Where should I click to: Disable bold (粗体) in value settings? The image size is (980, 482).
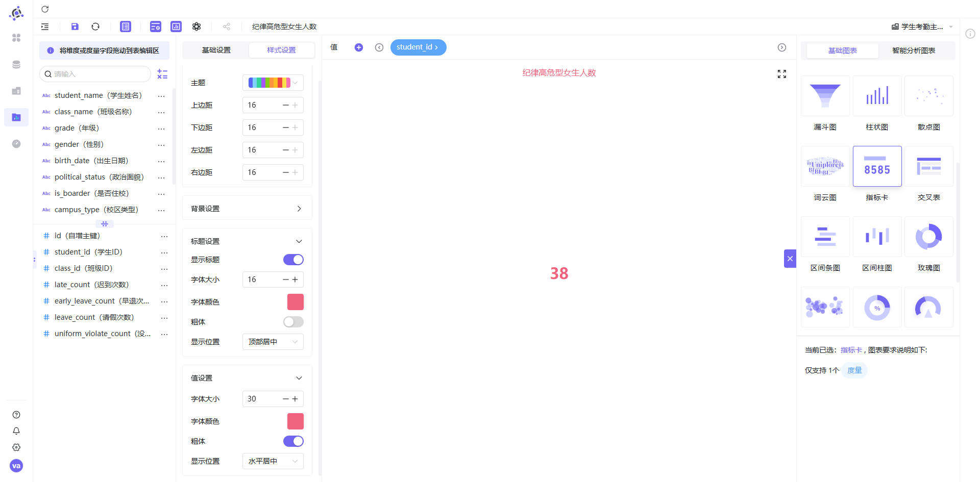[x=293, y=441]
